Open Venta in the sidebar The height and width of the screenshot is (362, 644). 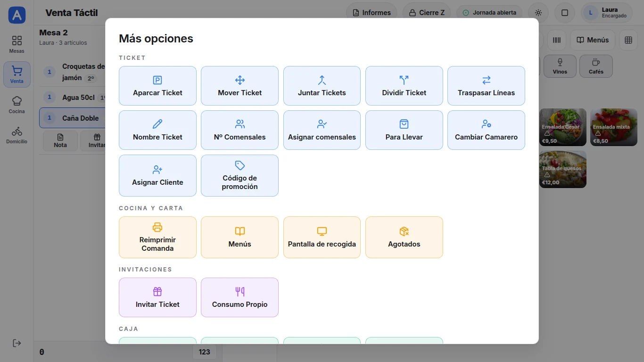17,74
